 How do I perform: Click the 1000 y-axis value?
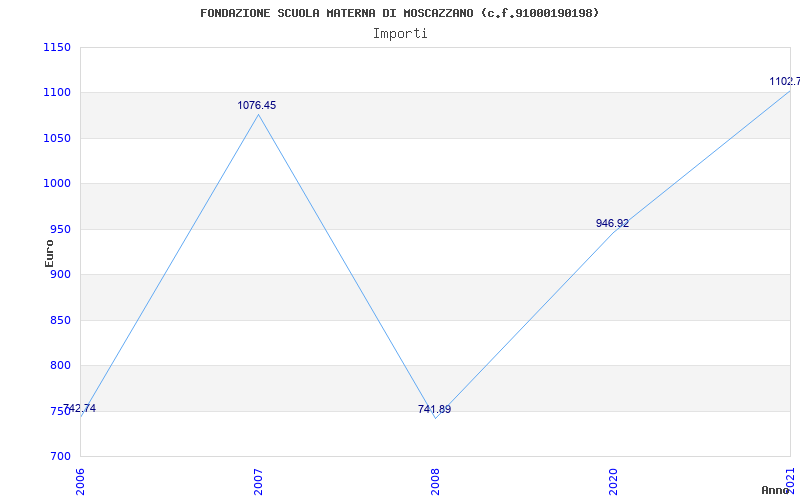(x=57, y=184)
